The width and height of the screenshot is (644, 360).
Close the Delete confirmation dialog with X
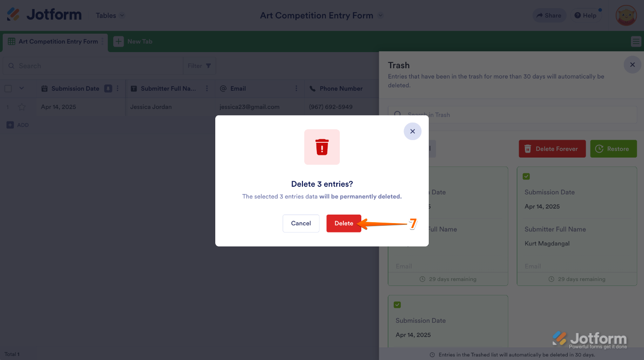413,132
